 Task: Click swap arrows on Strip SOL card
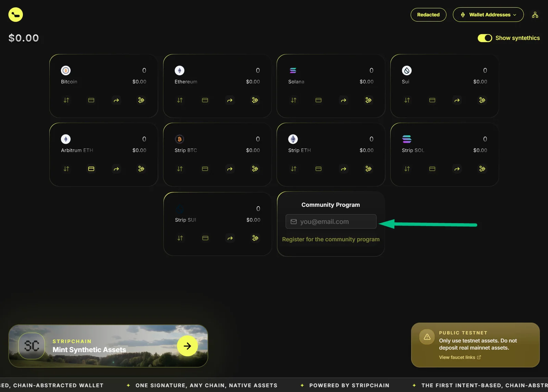pyautogui.click(x=407, y=169)
